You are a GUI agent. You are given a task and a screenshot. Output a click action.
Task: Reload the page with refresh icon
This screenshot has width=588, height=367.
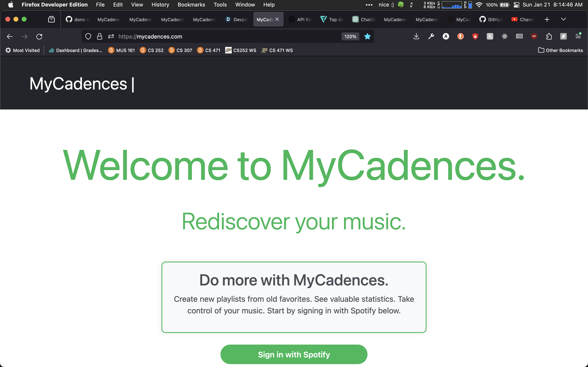tap(39, 36)
